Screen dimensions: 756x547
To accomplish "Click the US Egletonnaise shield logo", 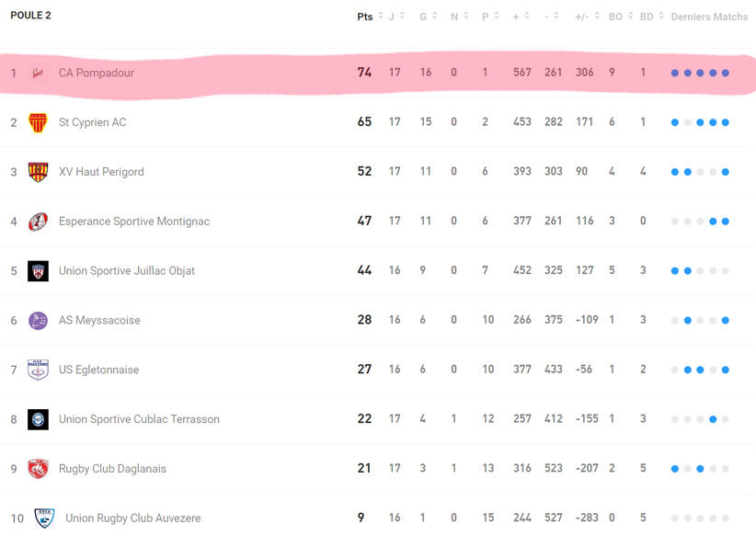I will tap(38, 370).
